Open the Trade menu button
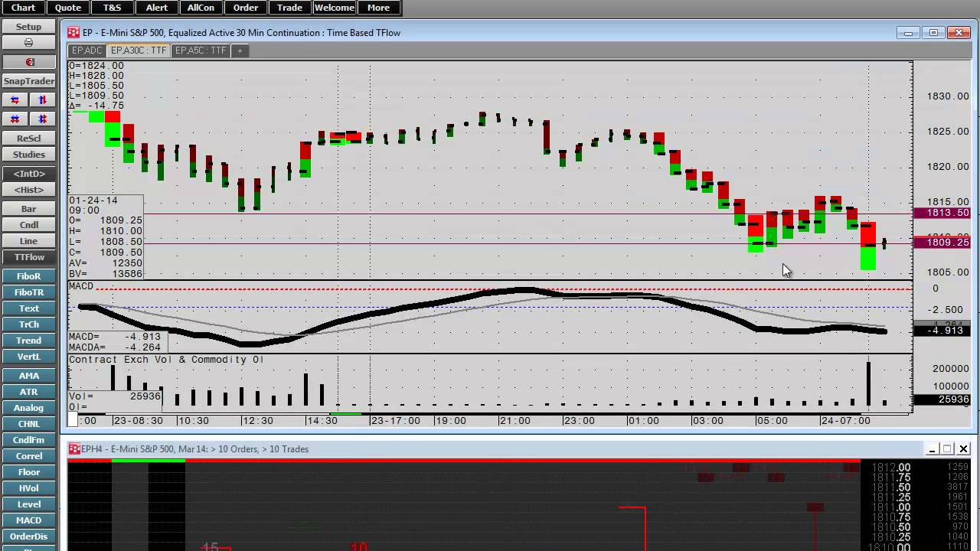This screenshot has width=980, height=551. point(289,8)
